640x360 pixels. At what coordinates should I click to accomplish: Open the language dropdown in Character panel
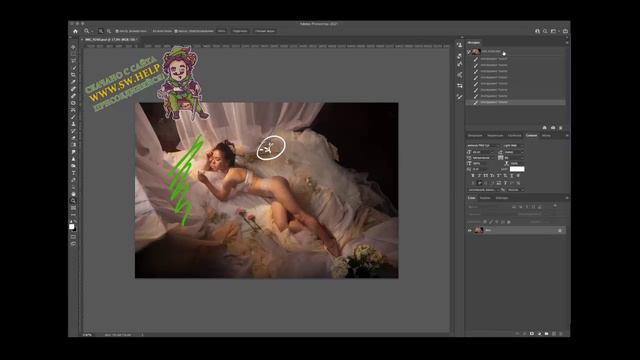click(483, 190)
